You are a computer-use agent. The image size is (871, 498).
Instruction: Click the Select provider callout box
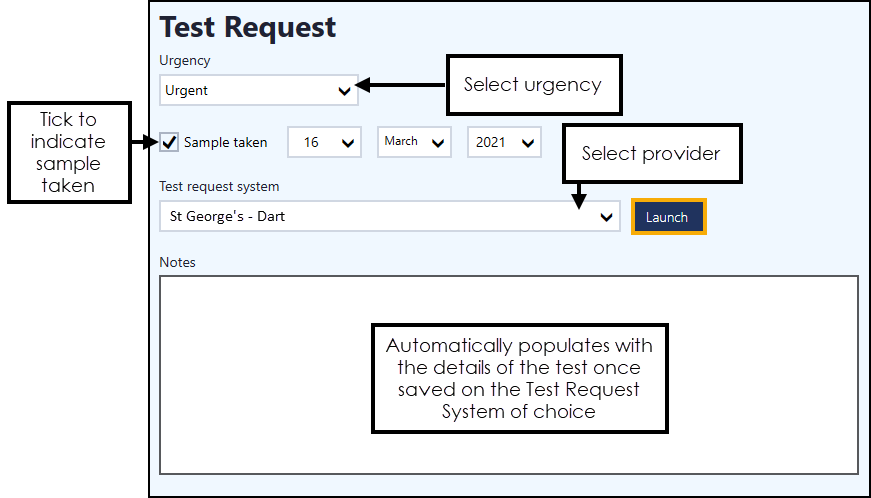(x=651, y=154)
